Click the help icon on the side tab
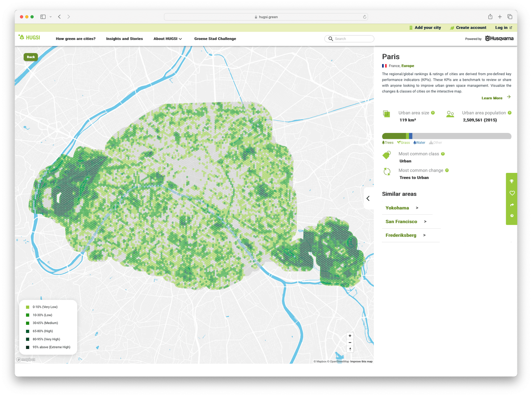 (512, 216)
